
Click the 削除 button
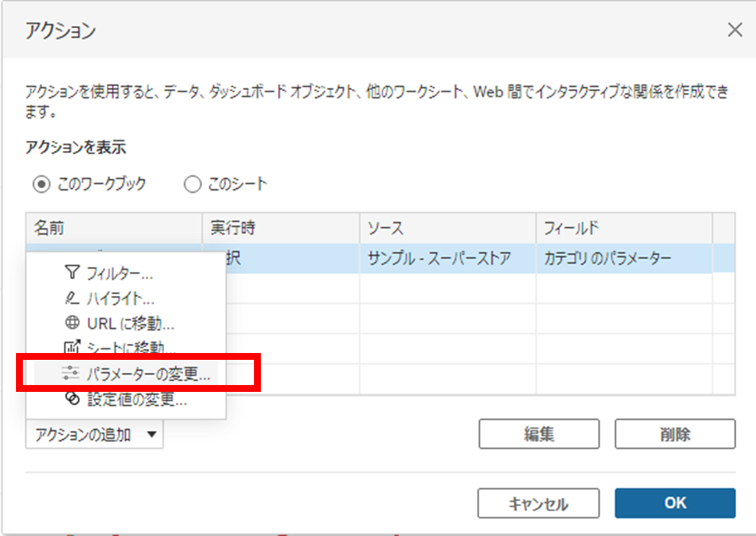(674, 435)
